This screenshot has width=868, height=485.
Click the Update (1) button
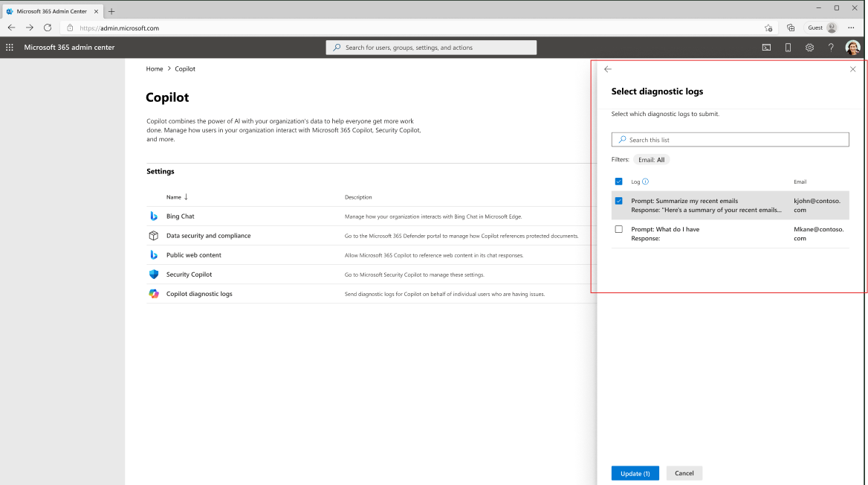click(635, 473)
